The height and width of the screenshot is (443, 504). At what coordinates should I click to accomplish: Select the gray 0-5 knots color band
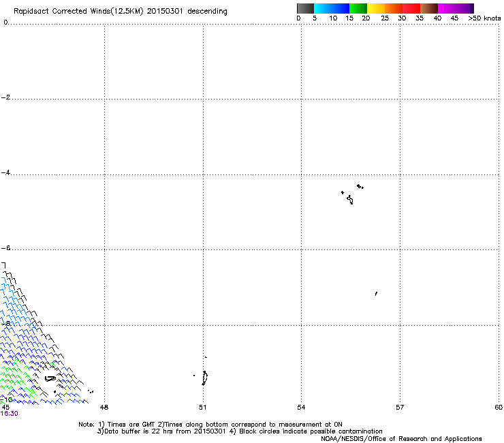click(x=306, y=8)
